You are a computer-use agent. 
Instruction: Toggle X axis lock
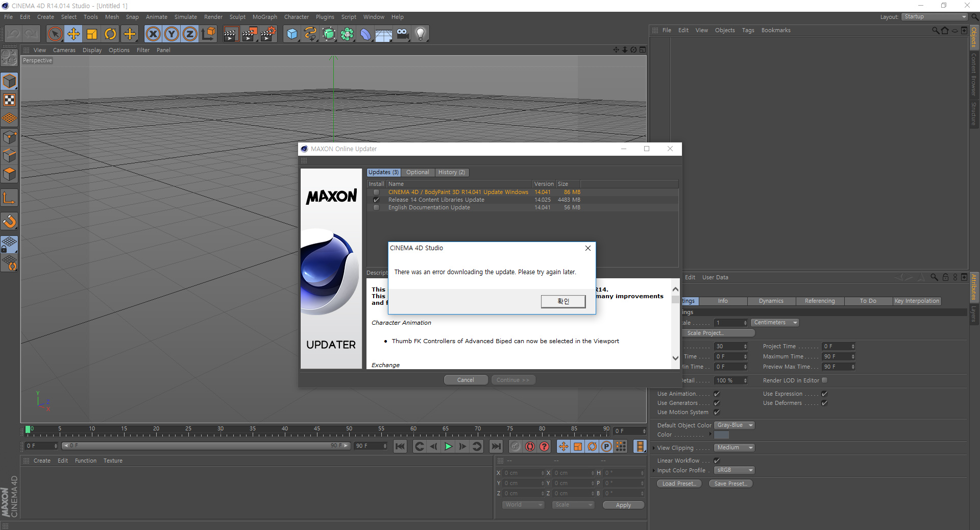coord(153,34)
